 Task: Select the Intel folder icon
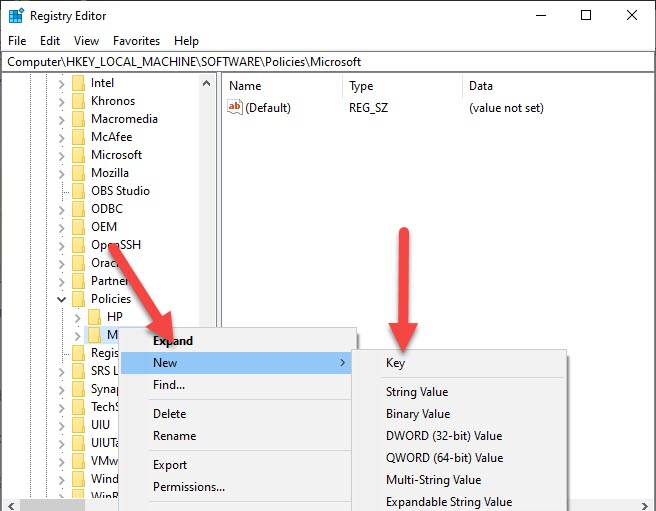(78, 83)
